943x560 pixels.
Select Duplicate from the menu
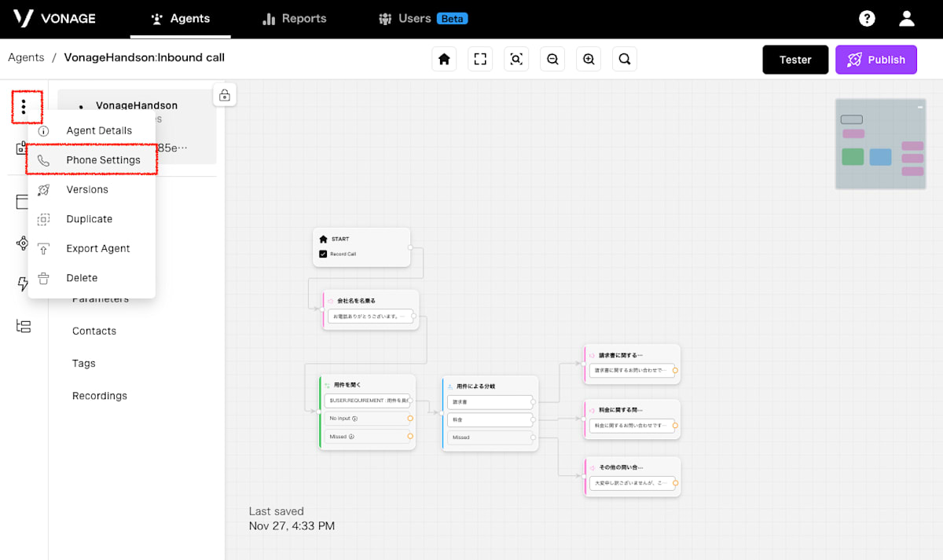click(91, 219)
